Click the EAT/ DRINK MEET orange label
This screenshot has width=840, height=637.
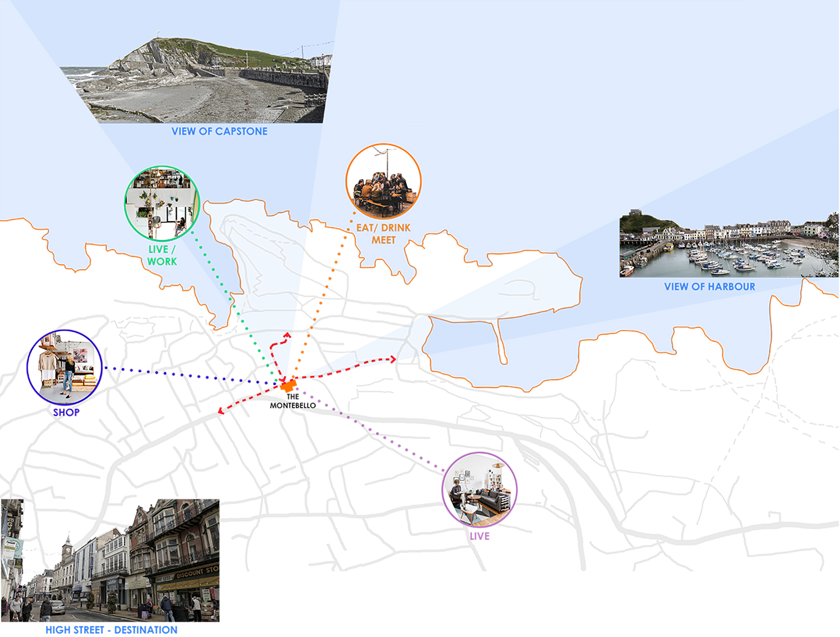click(383, 234)
